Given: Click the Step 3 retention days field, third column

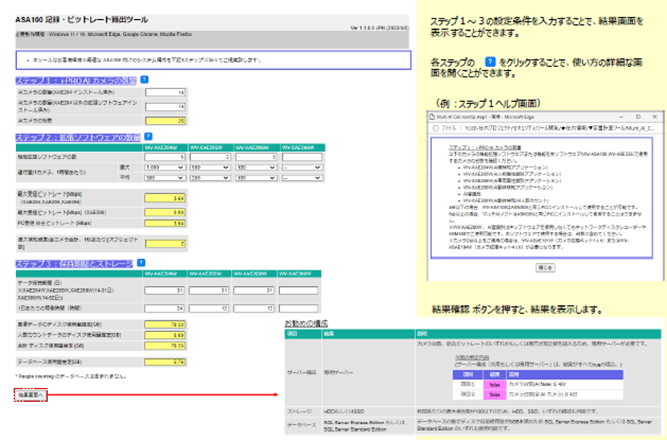Looking at the screenshot, I should pyautogui.click(x=254, y=291).
